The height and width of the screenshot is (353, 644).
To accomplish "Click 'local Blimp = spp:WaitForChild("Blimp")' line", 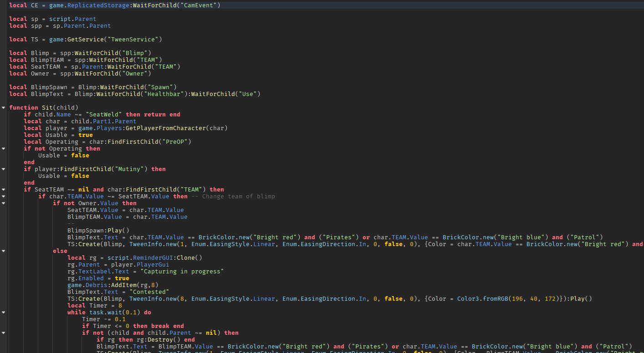I will pyautogui.click(x=80, y=53).
